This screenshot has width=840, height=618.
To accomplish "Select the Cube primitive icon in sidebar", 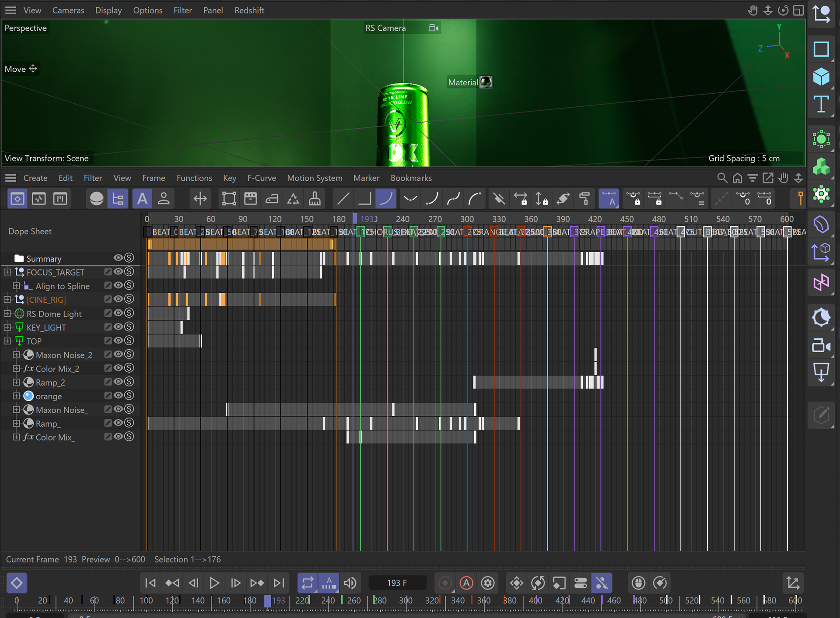I will (x=821, y=77).
